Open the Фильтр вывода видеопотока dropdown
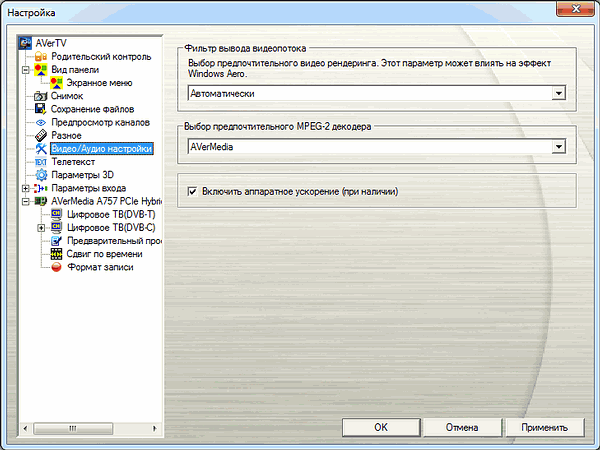 (559, 93)
